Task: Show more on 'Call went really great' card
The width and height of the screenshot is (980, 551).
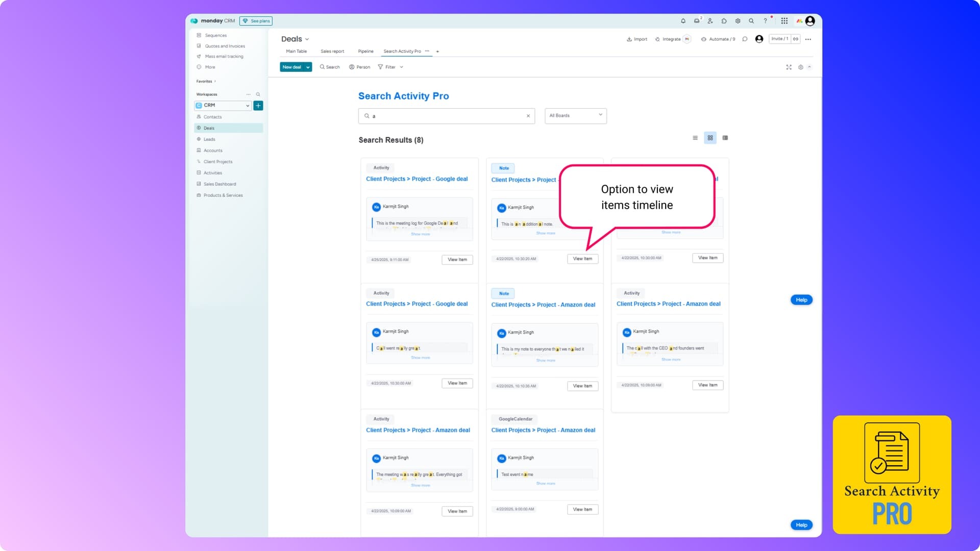Action: (x=421, y=358)
